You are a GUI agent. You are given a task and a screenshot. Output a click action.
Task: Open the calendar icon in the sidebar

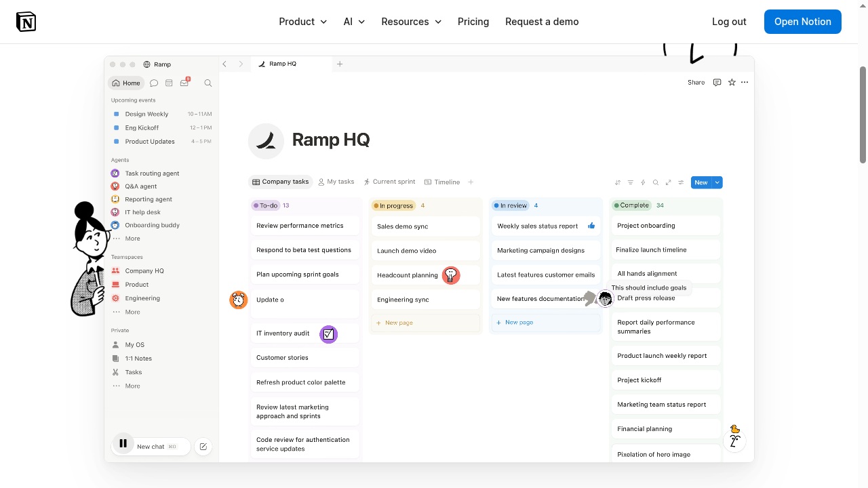pyautogui.click(x=169, y=83)
